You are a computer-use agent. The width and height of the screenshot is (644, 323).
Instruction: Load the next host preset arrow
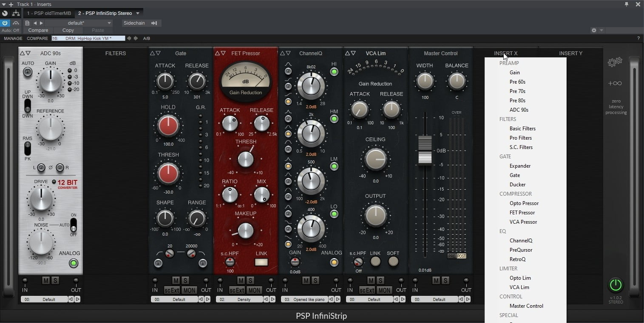point(41,23)
